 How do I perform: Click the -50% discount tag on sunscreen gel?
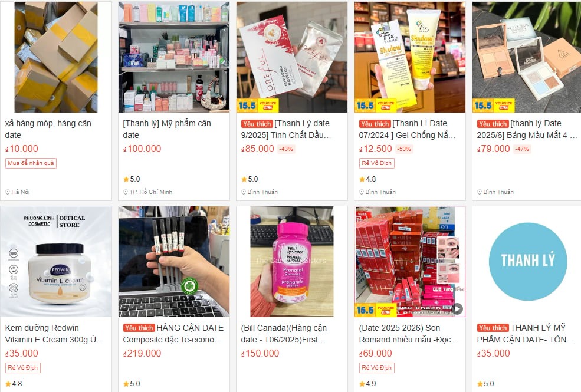click(x=404, y=149)
